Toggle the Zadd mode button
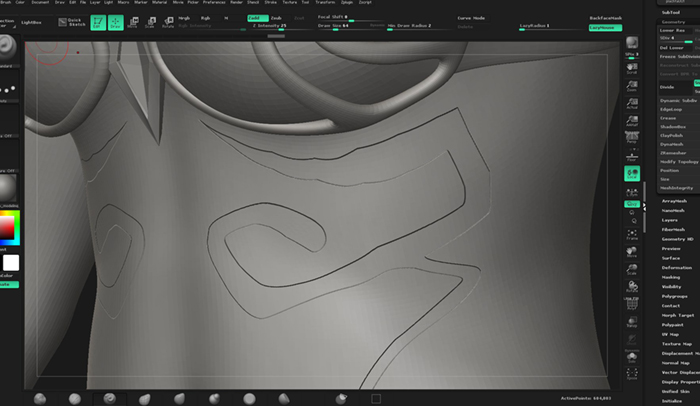This screenshot has width=700, height=406. [x=258, y=18]
